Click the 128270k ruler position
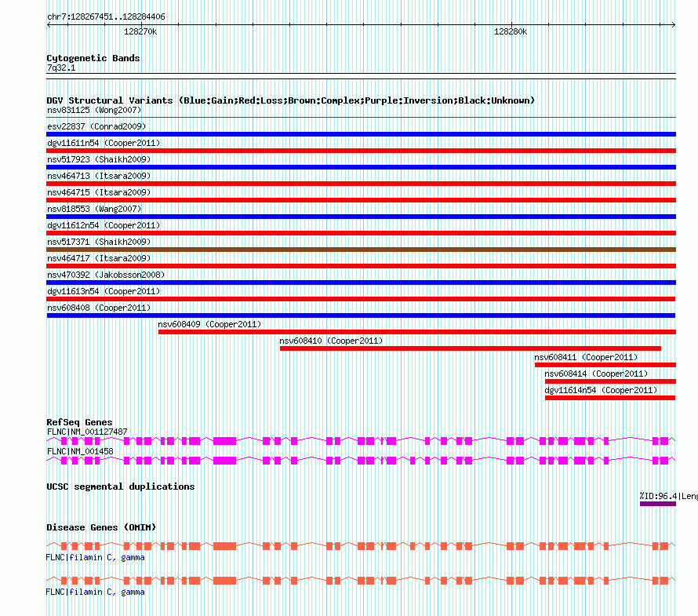The image size is (698, 616). pyautogui.click(x=140, y=31)
